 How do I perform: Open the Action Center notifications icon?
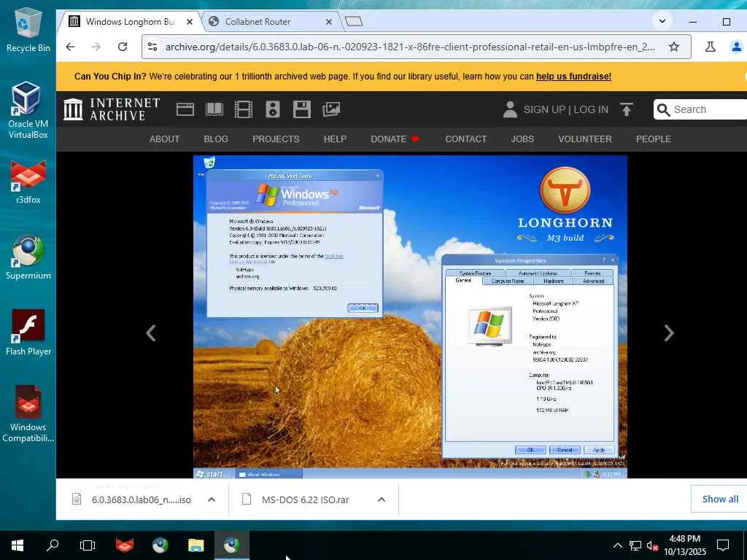[x=723, y=545]
